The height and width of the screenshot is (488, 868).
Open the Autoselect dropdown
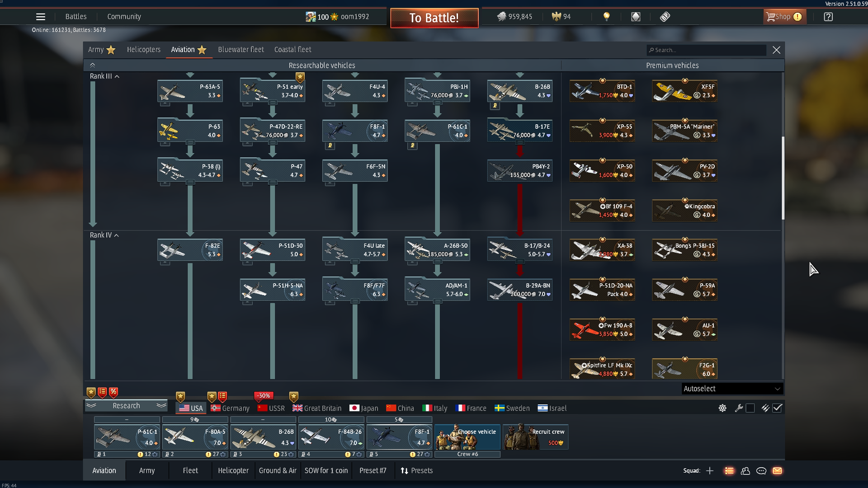pyautogui.click(x=731, y=389)
